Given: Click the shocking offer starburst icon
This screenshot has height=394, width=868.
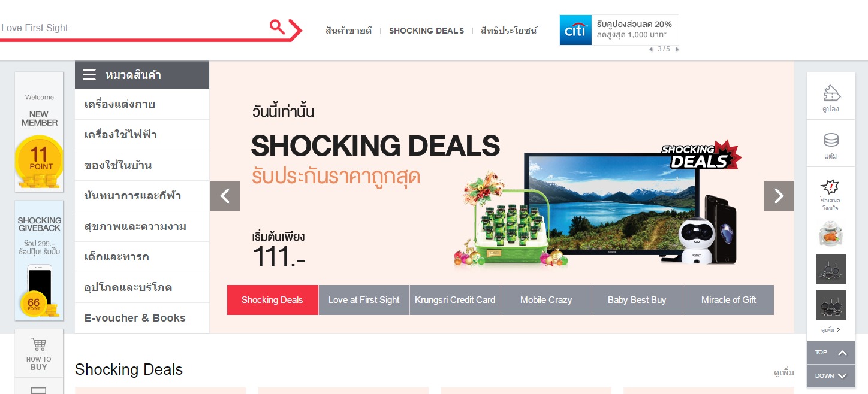Looking at the screenshot, I should tap(830, 187).
